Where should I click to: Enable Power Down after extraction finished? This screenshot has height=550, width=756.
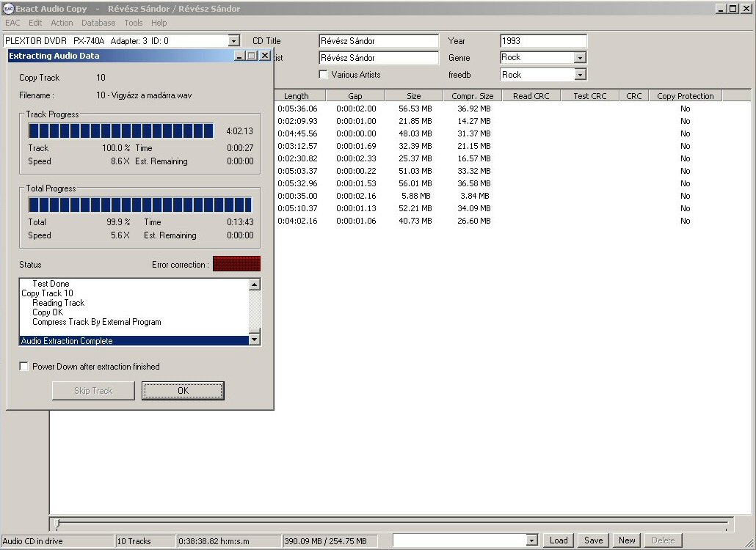tap(24, 367)
